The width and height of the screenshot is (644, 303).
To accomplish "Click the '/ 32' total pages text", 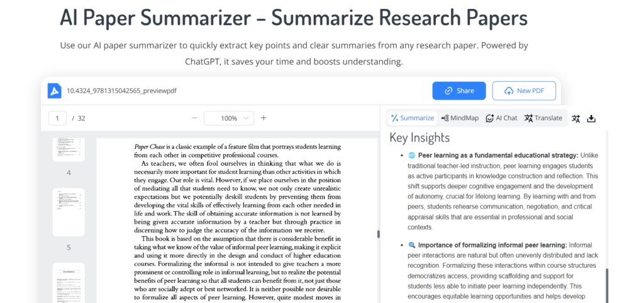I will click(79, 118).
